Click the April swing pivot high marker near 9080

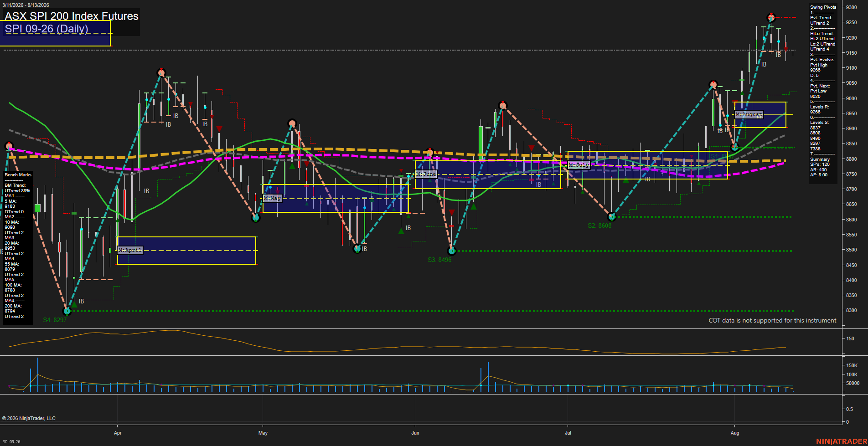(x=161, y=72)
